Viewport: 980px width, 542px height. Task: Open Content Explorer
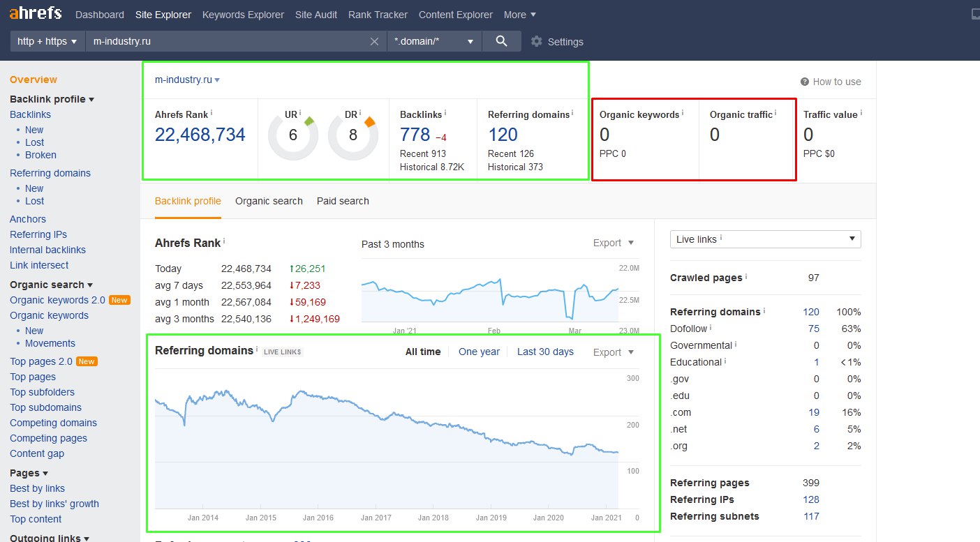456,15
